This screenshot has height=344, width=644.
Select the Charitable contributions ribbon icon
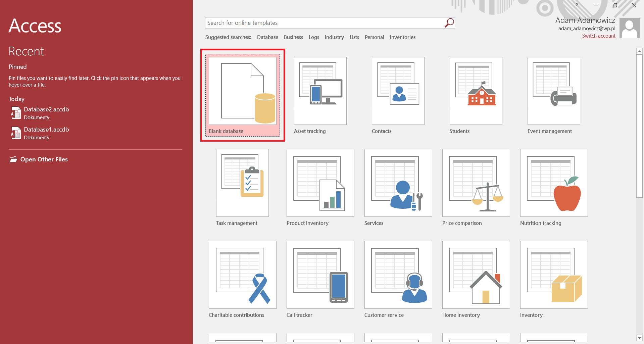click(259, 289)
